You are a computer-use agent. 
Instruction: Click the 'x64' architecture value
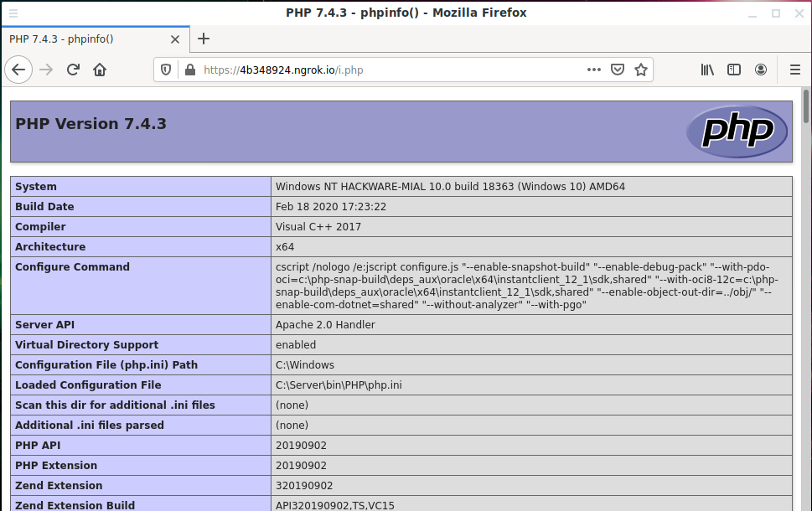pos(285,247)
